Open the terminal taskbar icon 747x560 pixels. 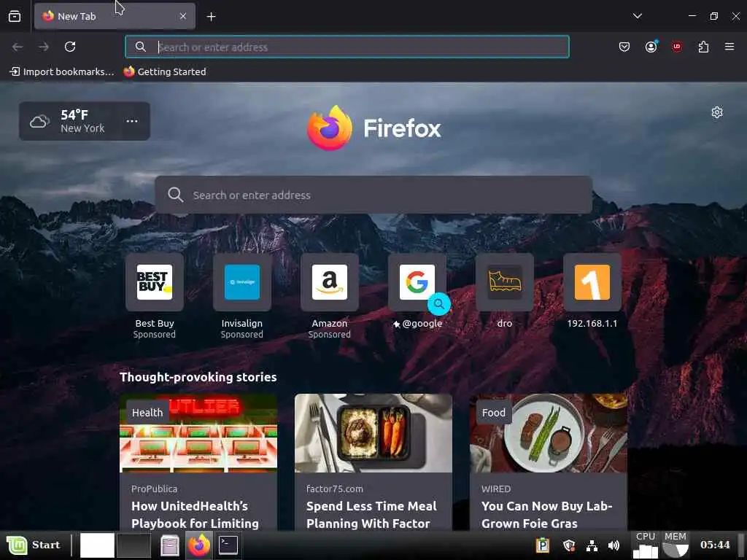tap(228, 545)
